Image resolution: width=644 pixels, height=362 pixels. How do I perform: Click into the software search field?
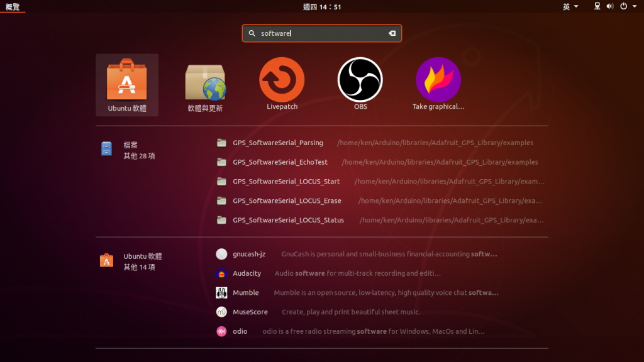tap(322, 33)
